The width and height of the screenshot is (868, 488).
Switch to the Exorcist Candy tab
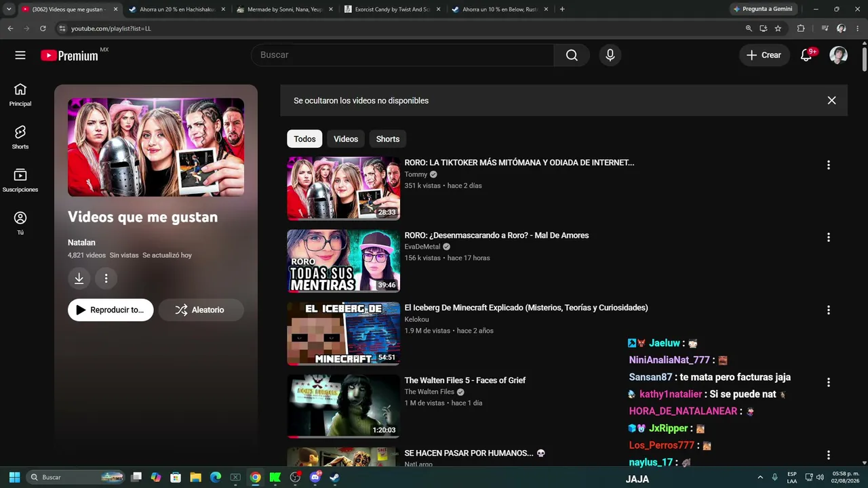393,9
